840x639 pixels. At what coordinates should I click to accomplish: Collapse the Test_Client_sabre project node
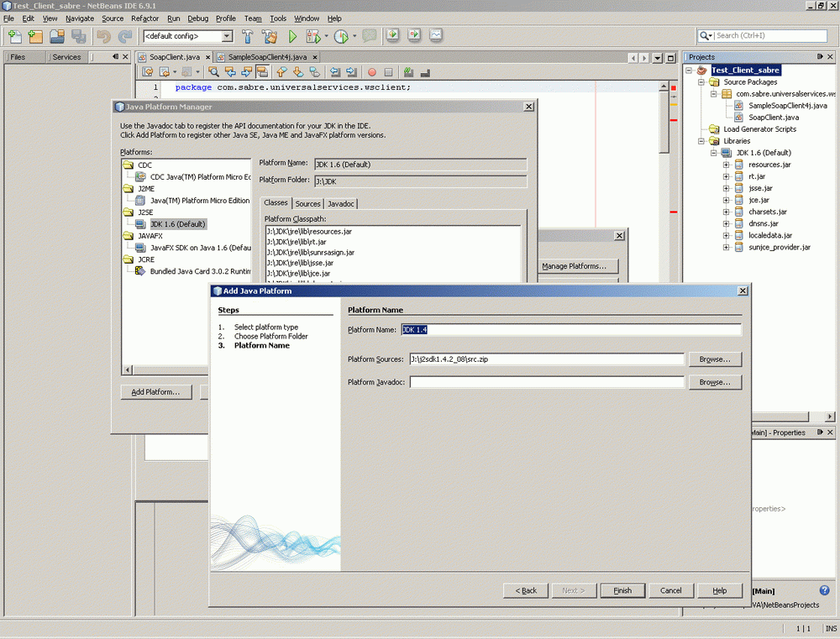[x=689, y=71]
